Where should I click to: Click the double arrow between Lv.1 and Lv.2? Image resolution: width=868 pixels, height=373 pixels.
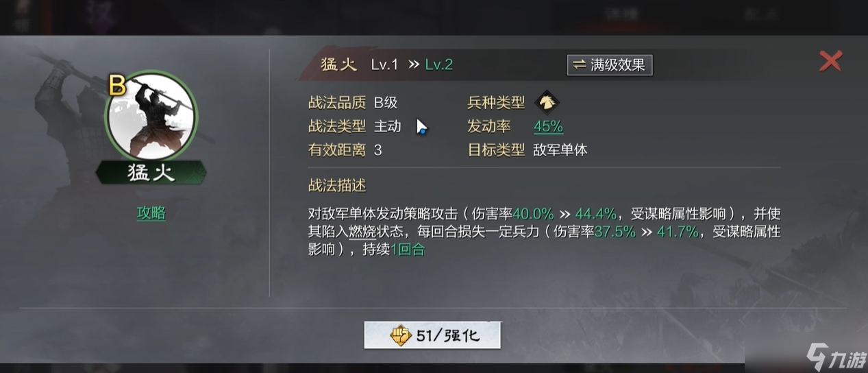click(413, 64)
